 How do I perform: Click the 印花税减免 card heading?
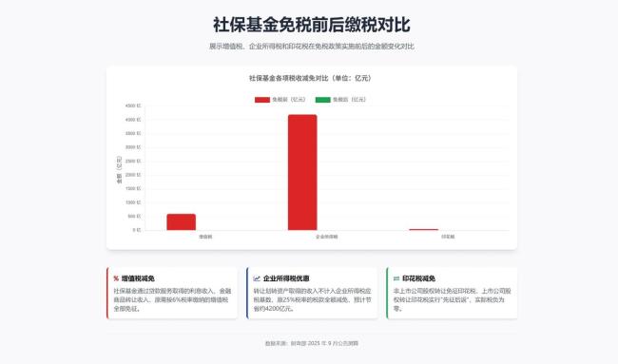pyautogui.click(x=418, y=278)
